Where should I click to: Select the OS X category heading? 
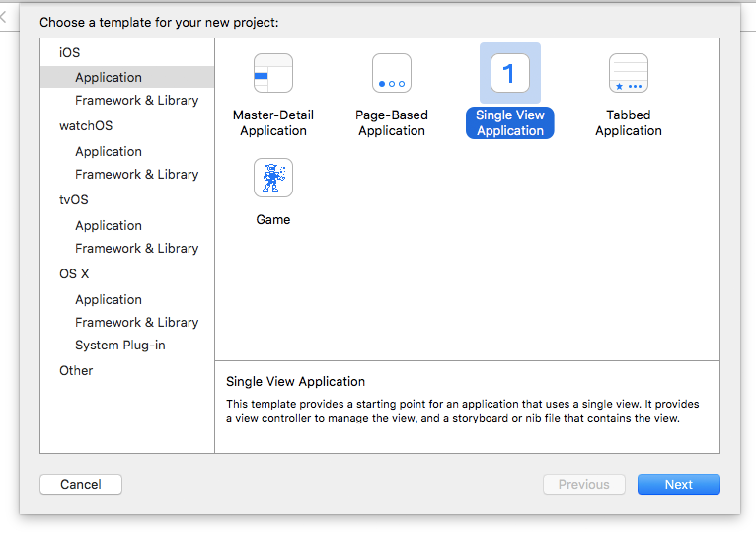[74, 273]
